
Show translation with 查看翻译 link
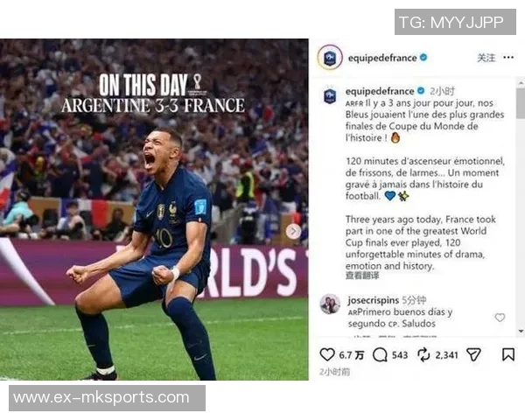pyautogui.click(x=362, y=276)
